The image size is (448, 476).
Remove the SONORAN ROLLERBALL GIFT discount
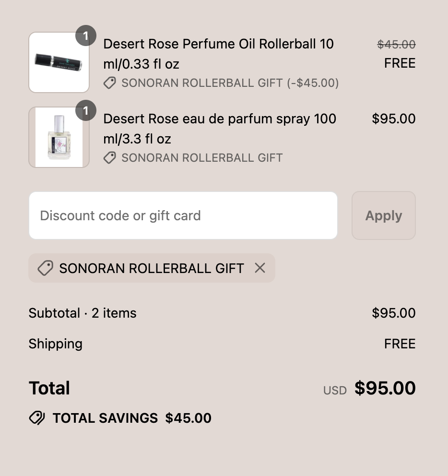[x=260, y=268]
